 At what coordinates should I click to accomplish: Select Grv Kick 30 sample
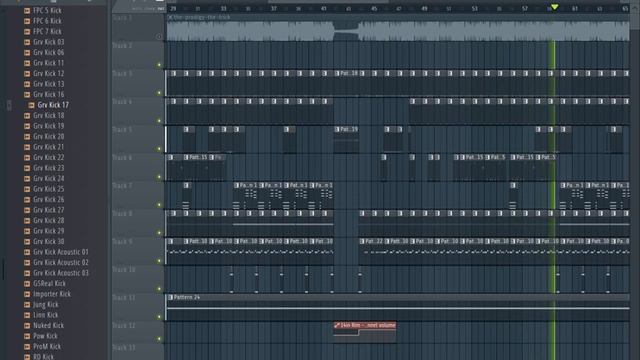[49, 241]
